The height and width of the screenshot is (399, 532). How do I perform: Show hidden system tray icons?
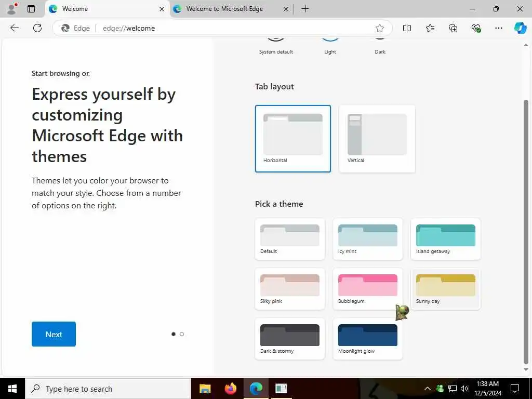[428, 389]
